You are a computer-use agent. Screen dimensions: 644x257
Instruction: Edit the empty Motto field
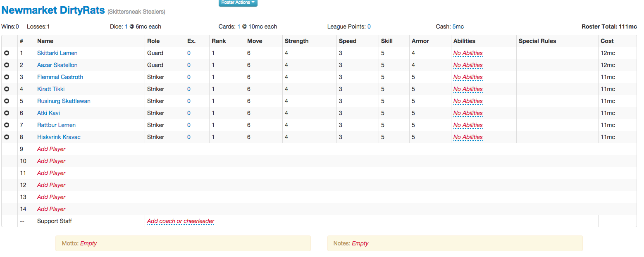click(x=88, y=243)
